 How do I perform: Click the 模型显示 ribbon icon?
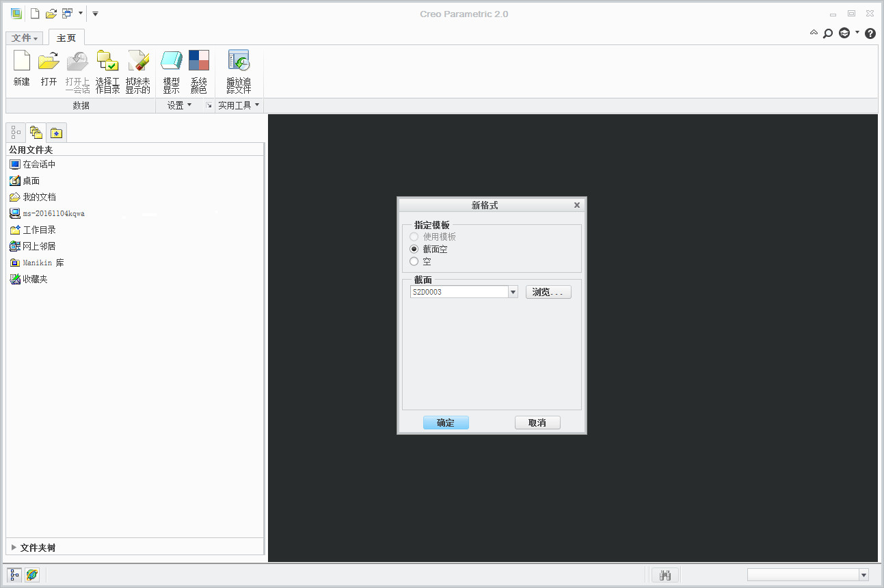[171, 72]
